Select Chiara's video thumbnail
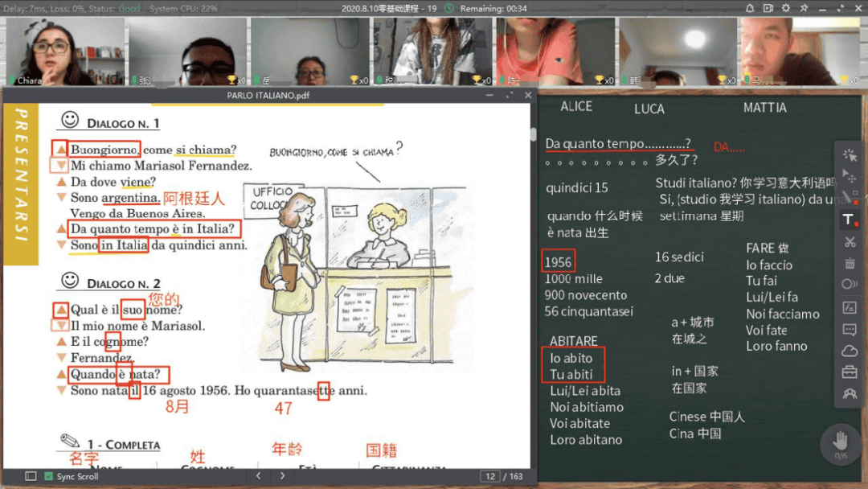Viewport: 868px width, 489px height. pyautogui.click(x=65, y=51)
